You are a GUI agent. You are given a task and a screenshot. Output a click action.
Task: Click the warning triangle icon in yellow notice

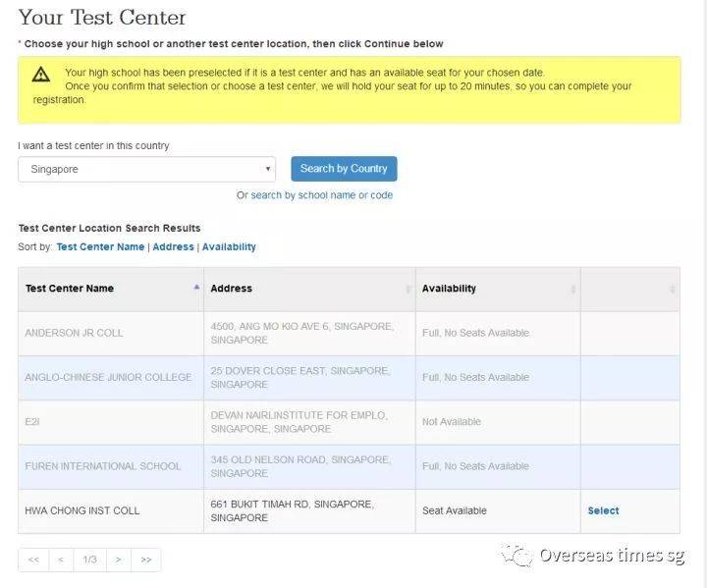click(40, 75)
